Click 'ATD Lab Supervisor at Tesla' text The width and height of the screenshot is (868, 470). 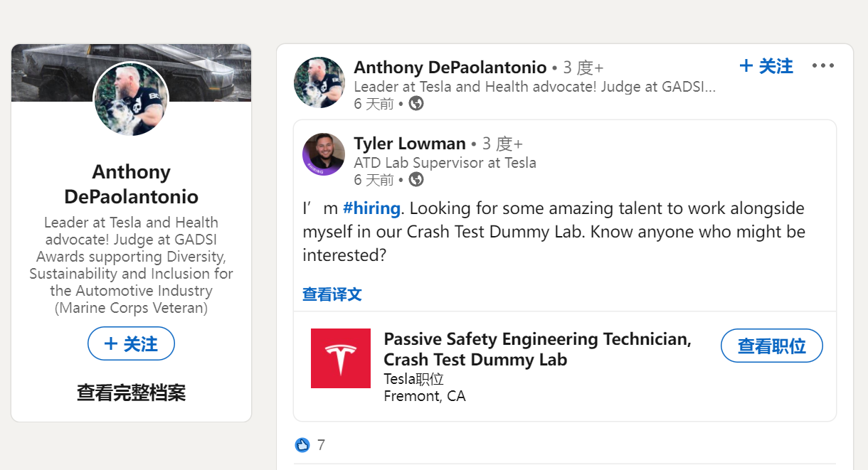click(x=445, y=163)
